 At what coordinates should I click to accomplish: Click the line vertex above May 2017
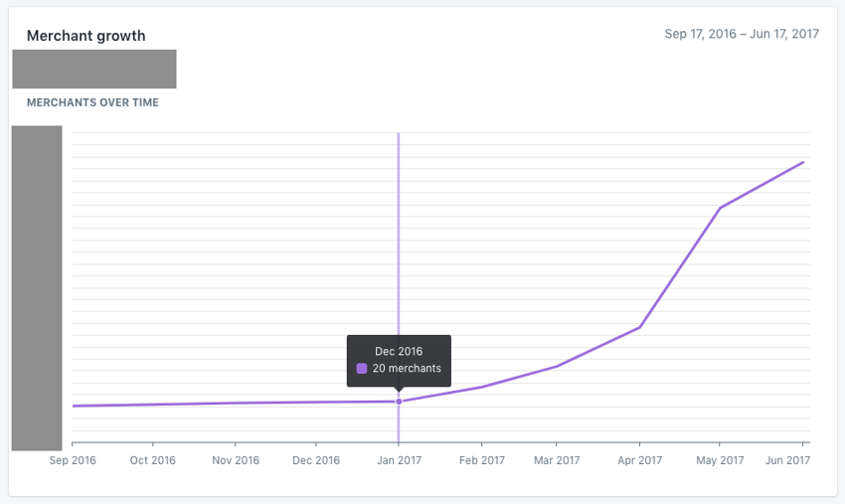click(721, 208)
